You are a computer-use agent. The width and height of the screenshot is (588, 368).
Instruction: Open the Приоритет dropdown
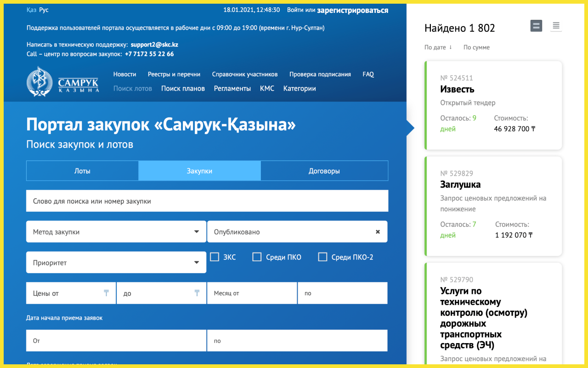(x=116, y=262)
